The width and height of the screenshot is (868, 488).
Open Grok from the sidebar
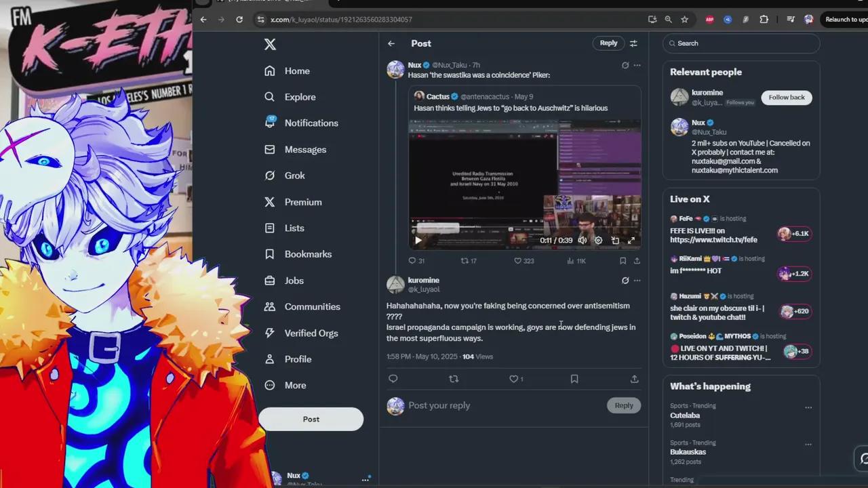coord(285,176)
